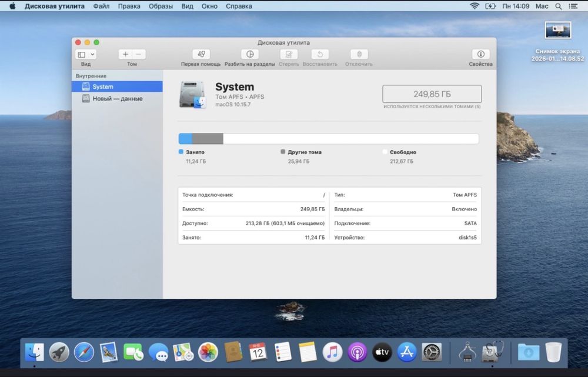Click the First Aid (Первая помощь) toolbar icon
Viewport: 588px width, 377px height.
pos(201,54)
